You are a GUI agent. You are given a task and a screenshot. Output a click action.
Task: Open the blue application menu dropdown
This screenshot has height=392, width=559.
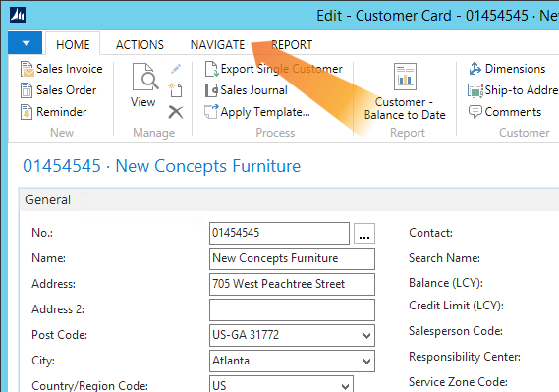26,43
